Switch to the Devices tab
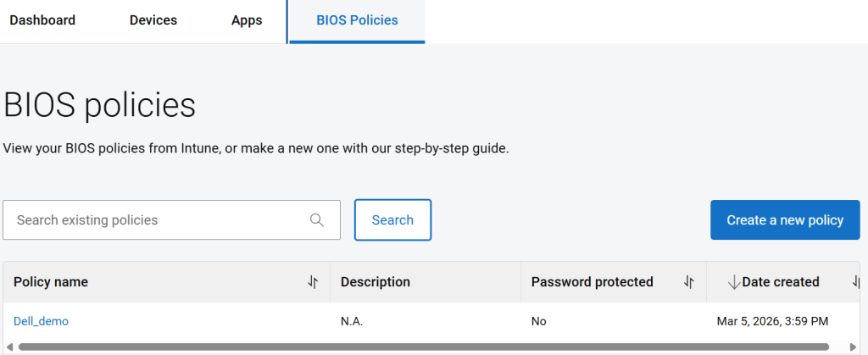The height and width of the screenshot is (355, 868). [x=153, y=20]
